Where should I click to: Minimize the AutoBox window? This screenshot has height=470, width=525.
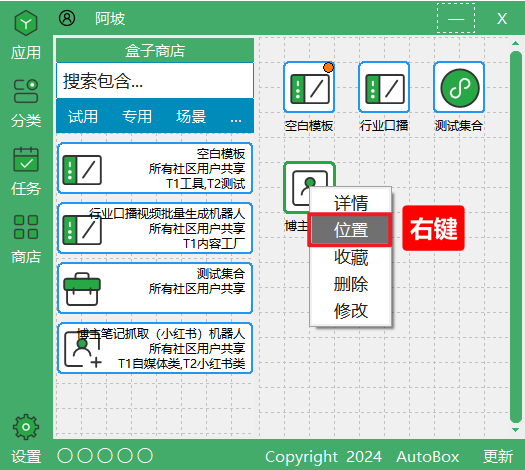(456, 18)
